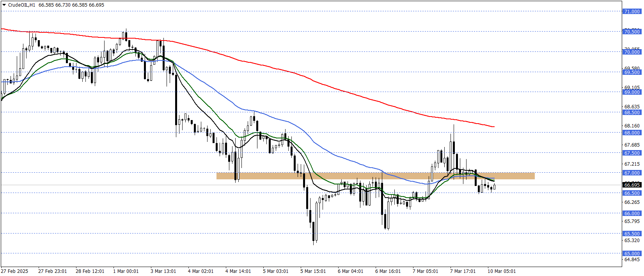Viewport: 644px width, 276px height.
Task: Click the 67.500 price level label
Action: click(x=632, y=153)
